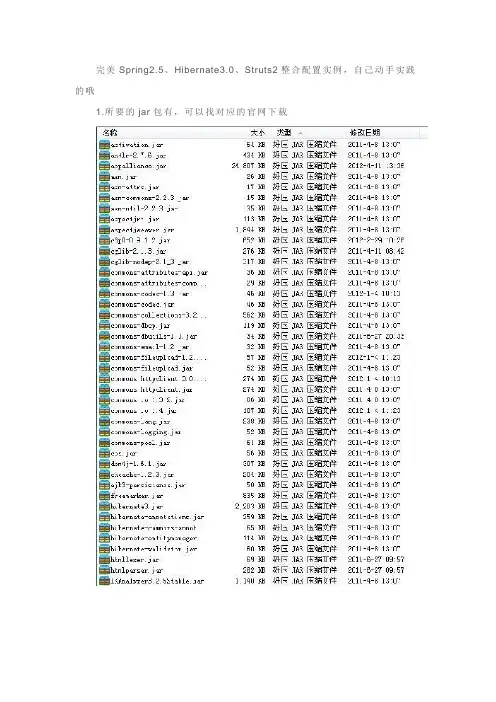Select file name hibernate-entitymanager
The height and width of the screenshot is (702, 496).
154,539
